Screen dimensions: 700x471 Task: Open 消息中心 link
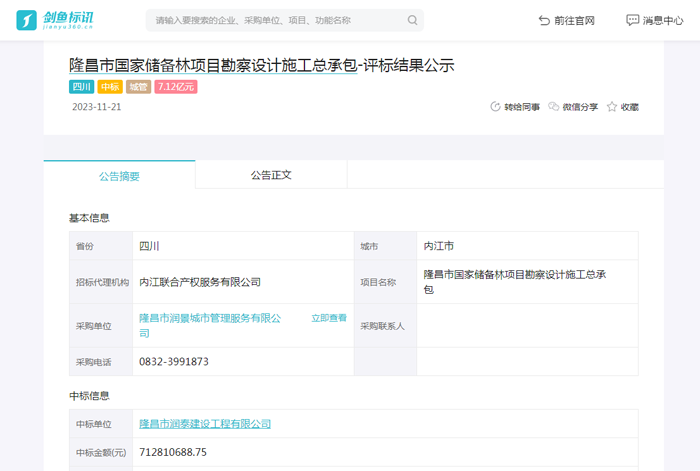pos(654,20)
